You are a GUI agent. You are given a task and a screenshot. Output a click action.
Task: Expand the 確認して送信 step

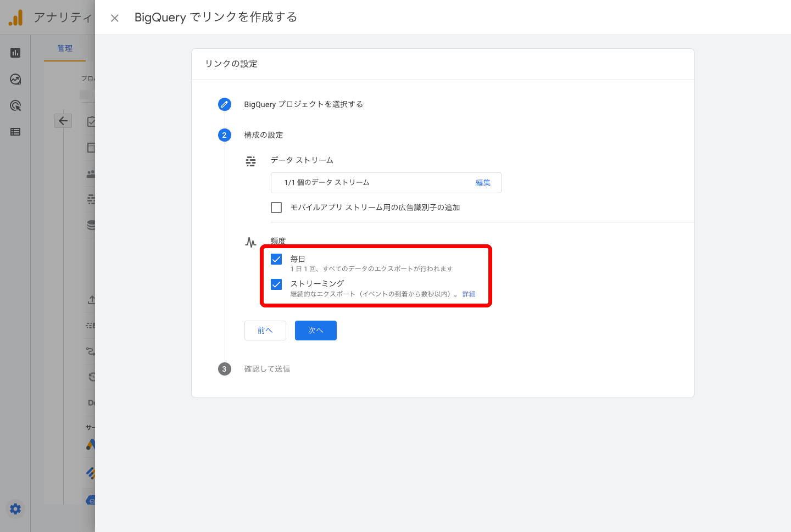coord(267,369)
